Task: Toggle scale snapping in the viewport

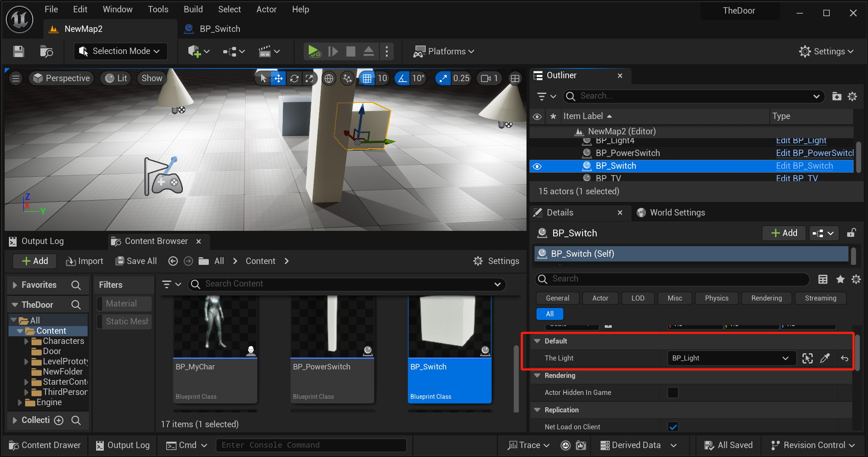Action: pos(444,78)
